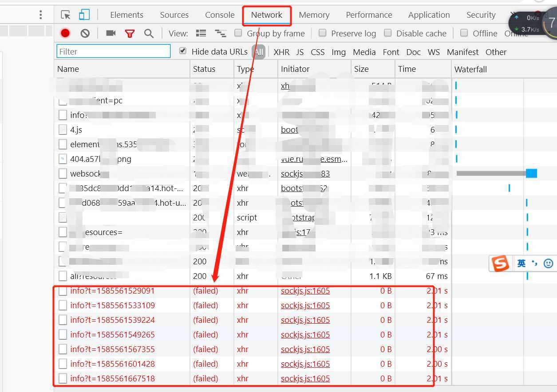557x392 pixels.
Task: Switch to large request rows view
Action: click(201, 33)
